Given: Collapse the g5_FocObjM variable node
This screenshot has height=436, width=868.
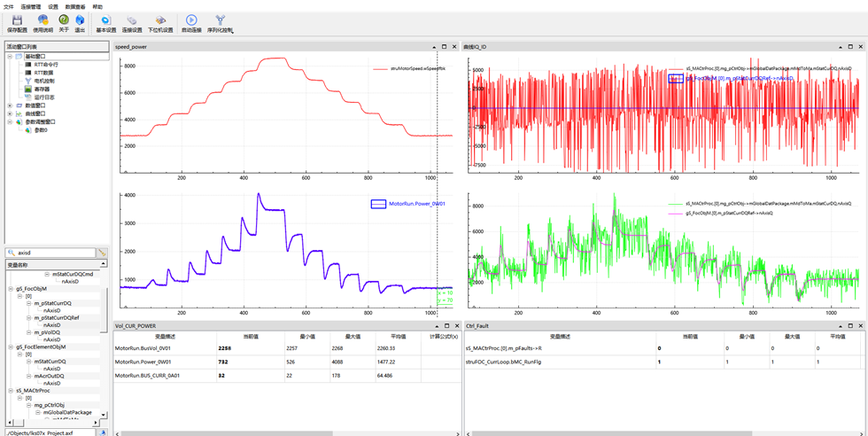Looking at the screenshot, I should click(10, 288).
